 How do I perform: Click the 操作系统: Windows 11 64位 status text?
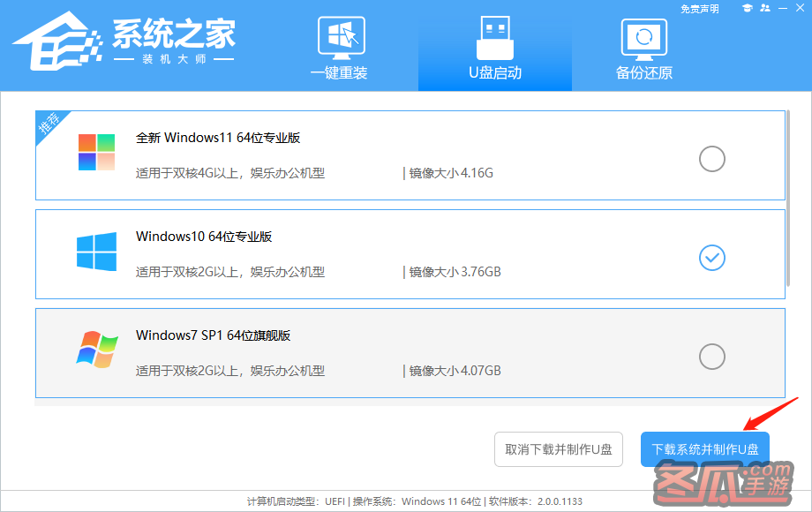pyautogui.click(x=417, y=501)
